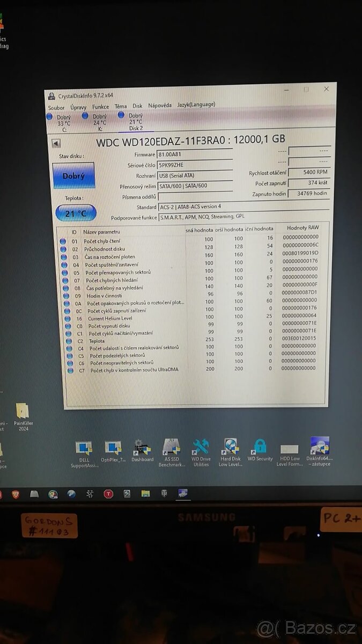Click the World of Tanks taskbar icon
Viewport: 362px width, 644px height.
[164, 493]
